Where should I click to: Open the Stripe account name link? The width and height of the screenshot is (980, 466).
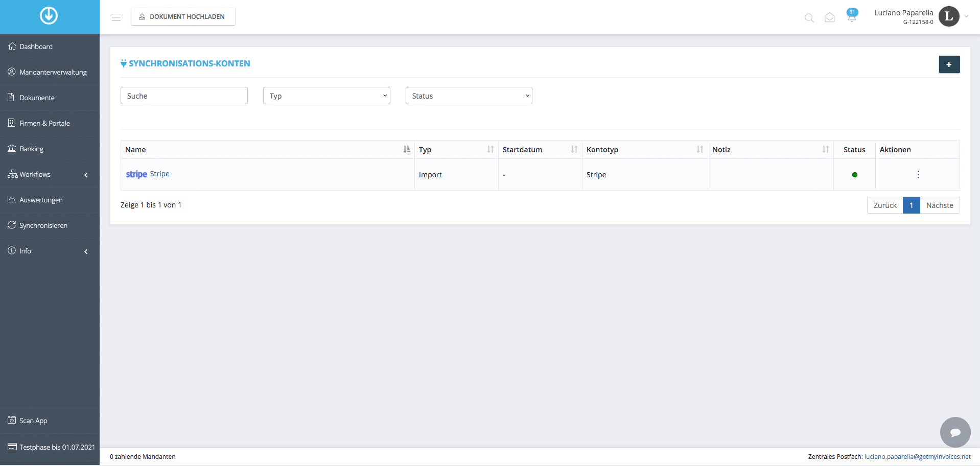coord(159,174)
